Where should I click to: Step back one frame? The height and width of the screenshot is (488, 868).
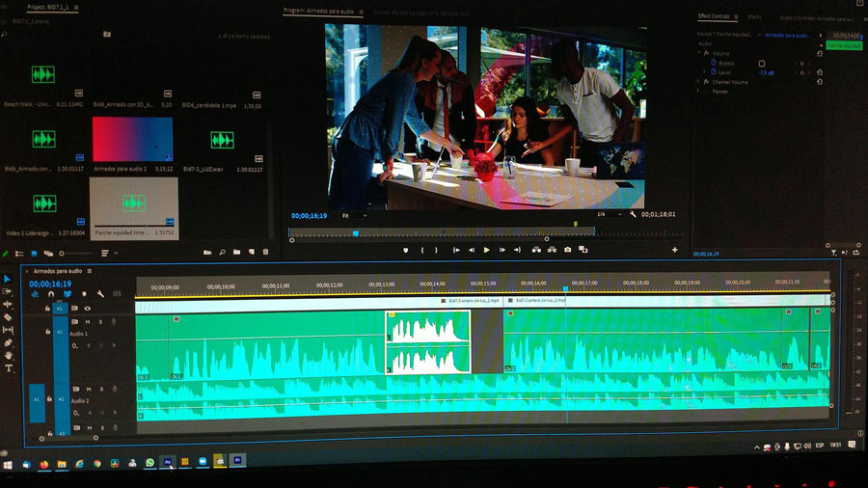tap(471, 250)
